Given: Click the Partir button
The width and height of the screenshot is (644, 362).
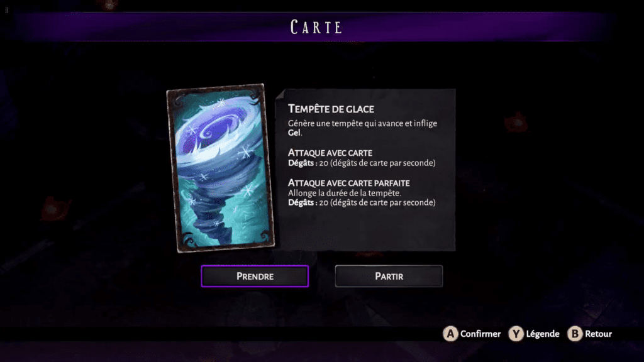Looking at the screenshot, I should tap(389, 277).
